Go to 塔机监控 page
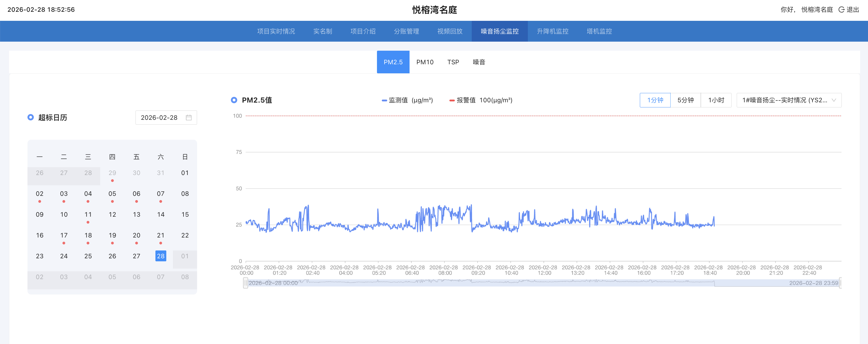 point(599,31)
